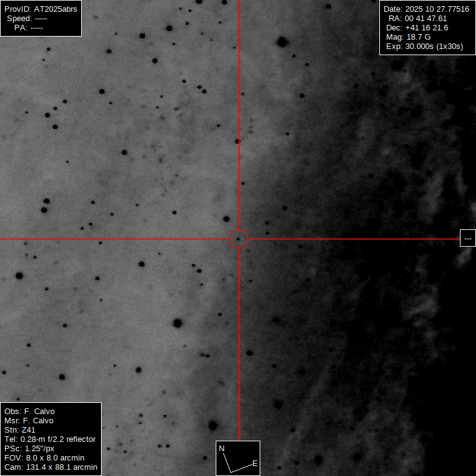Click the Cam: 131.4 x 88.1 arcmin line
Image resolution: width=476 pixels, height=476 pixels.
click(50, 467)
